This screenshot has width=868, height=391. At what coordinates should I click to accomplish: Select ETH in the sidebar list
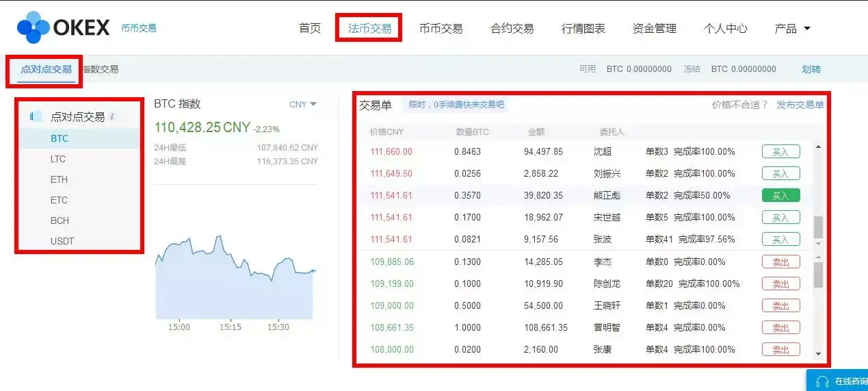coord(79,179)
